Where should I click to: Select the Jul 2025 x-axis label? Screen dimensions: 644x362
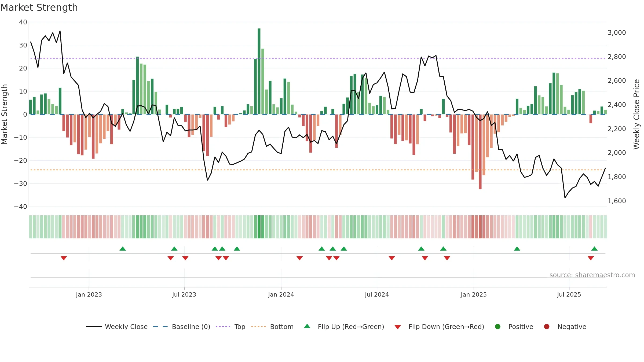[569, 295]
